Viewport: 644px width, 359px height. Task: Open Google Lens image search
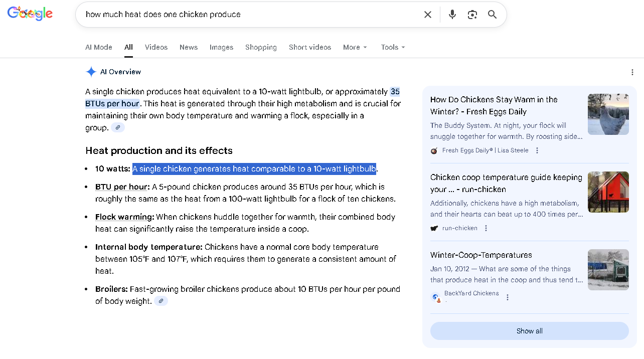pyautogui.click(x=472, y=15)
